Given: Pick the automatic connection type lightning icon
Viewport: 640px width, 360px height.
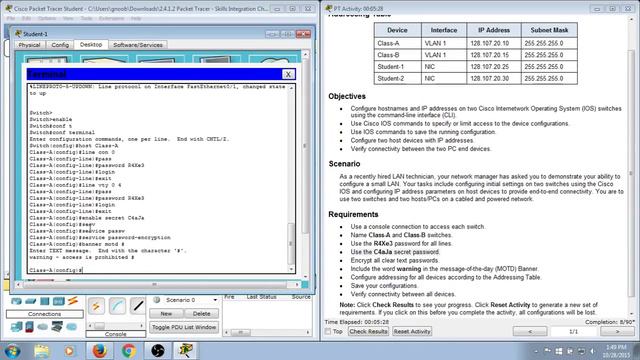Looking at the screenshot, I should point(96,306).
